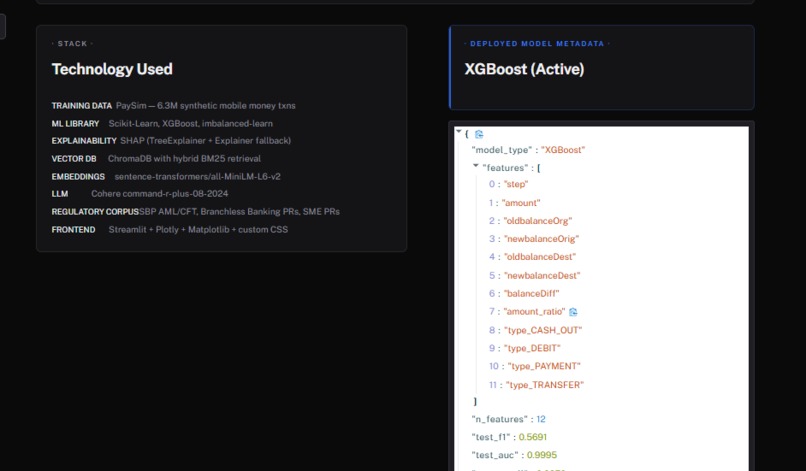Click the REGULATORY CORPUS label
The image size is (806, 471).
pyautogui.click(x=95, y=211)
